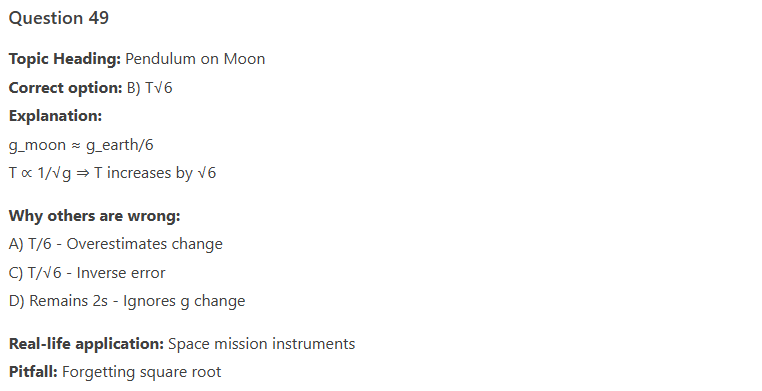Click the Forgetting square root text
The image size is (762, 391).
[x=141, y=372]
